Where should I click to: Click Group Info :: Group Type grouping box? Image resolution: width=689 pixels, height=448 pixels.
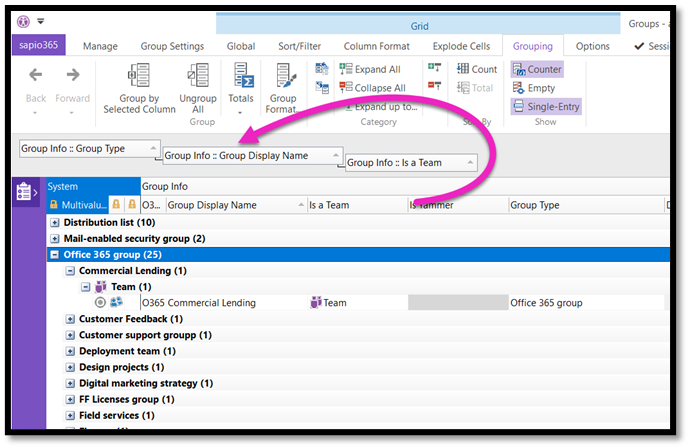tap(90, 148)
